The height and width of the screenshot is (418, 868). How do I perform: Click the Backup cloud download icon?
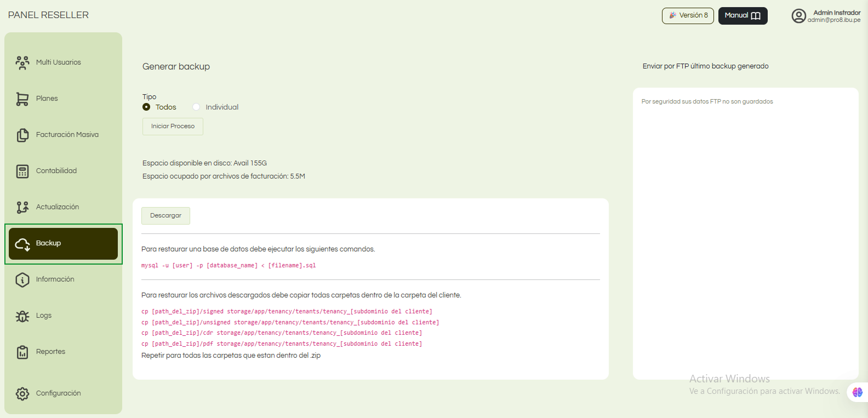pyautogui.click(x=22, y=244)
